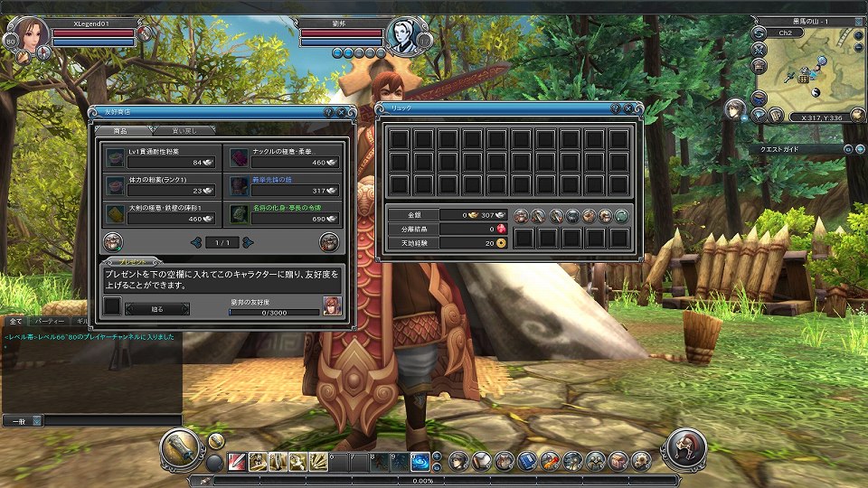Image resolution: width=868 pixels, height=488 pixels.
Task: Open the blue book menu icon
Action: tap(527, 461)
